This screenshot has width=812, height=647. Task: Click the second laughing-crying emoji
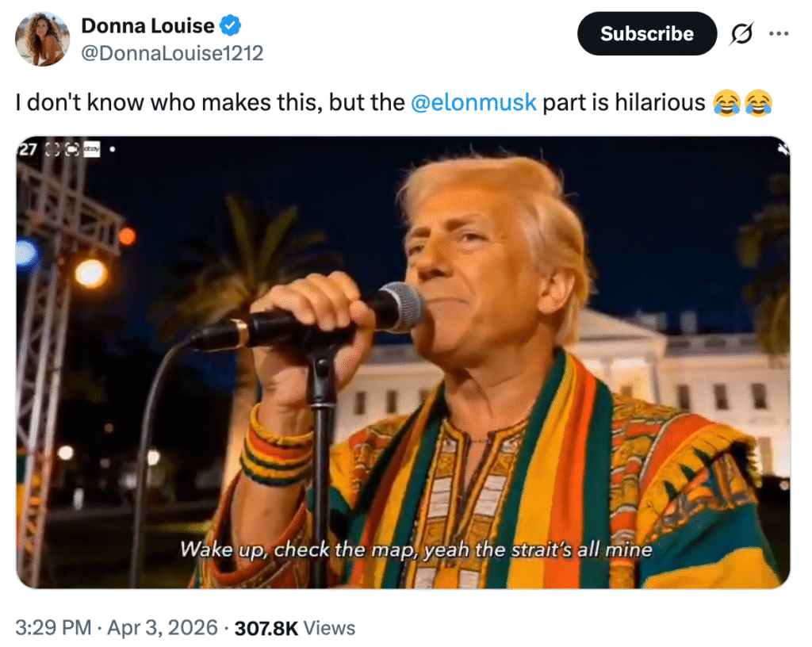click(757, 102)
